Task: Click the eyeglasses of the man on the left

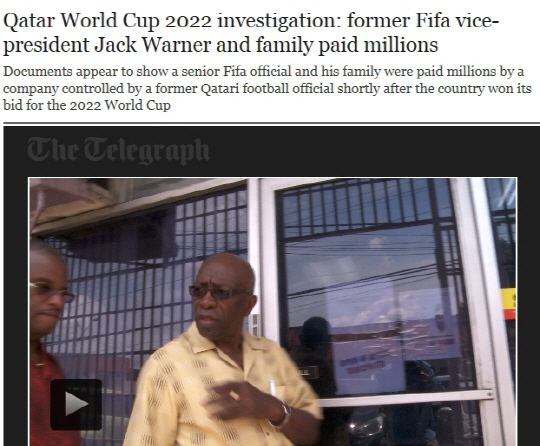Action: click(x=52, y=291)
